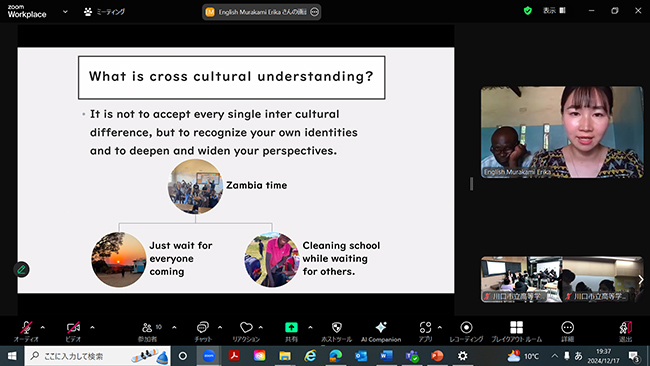Open Task View circle icon on taskbar
650x366 pixels.
(183, 356)
